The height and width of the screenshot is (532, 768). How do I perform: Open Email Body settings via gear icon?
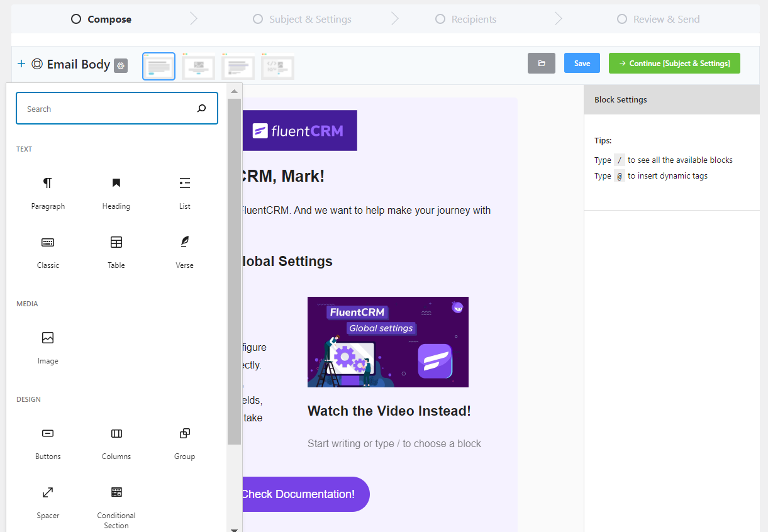[120, 65]
